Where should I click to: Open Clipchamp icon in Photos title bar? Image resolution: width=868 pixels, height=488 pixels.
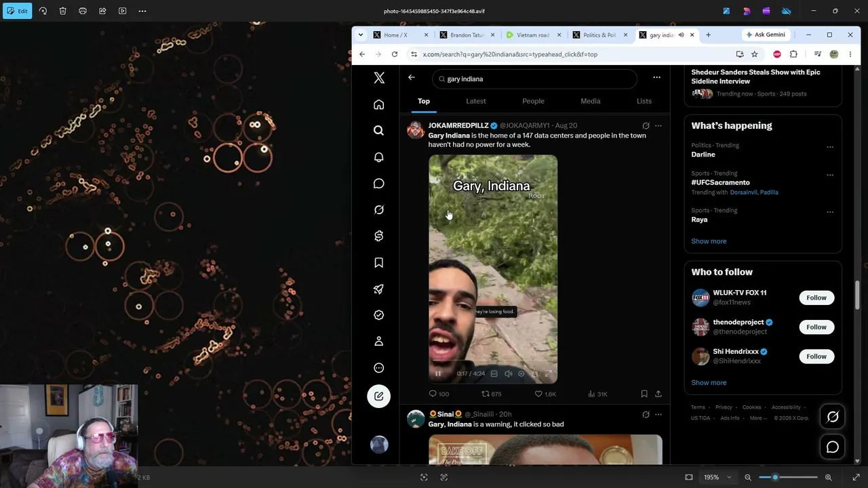(766, 11)
